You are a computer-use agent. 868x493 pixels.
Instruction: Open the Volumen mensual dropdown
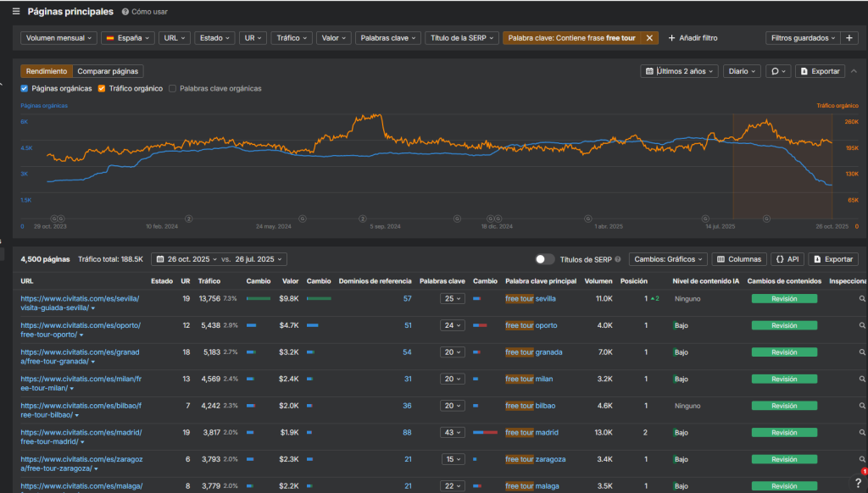click(58, 38)
